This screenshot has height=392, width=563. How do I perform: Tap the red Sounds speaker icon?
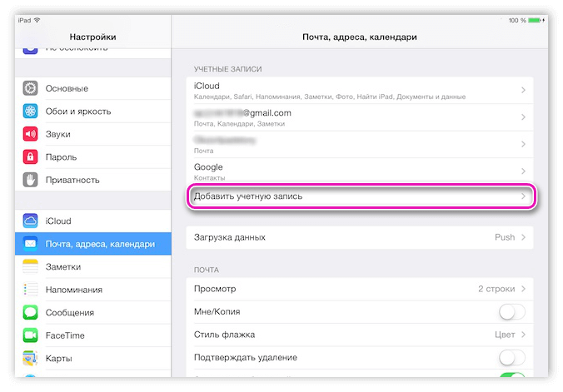(31, 134)
